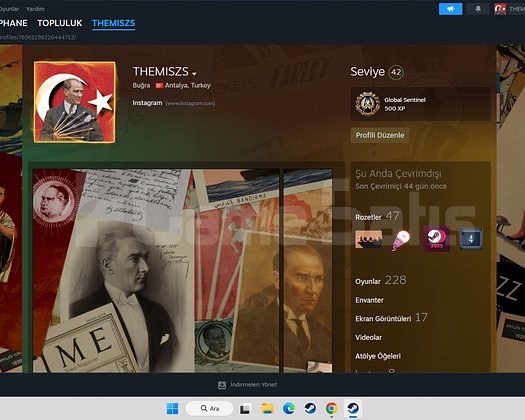Click the Turkey flag icon by Antalya

point(159,85)
